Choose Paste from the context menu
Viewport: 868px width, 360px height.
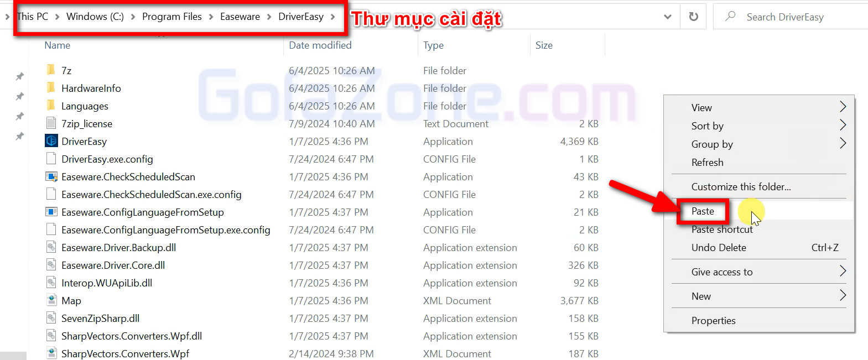[703, 211]
